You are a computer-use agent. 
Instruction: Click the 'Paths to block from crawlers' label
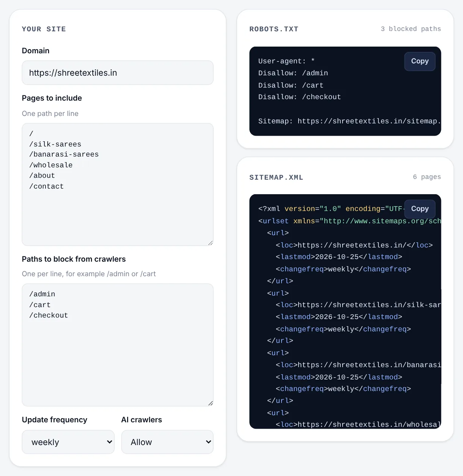tap(74, 259)
